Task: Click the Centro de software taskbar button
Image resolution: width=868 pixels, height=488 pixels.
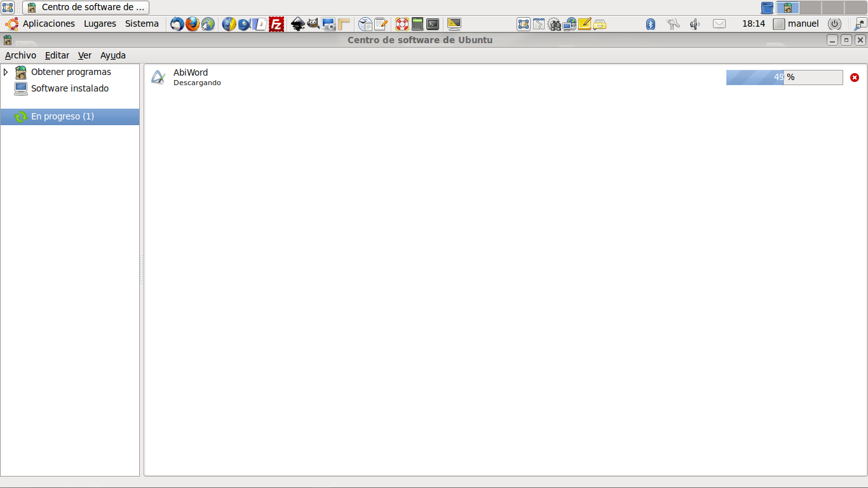Action: pyautogui.click(x=86, y=8)
